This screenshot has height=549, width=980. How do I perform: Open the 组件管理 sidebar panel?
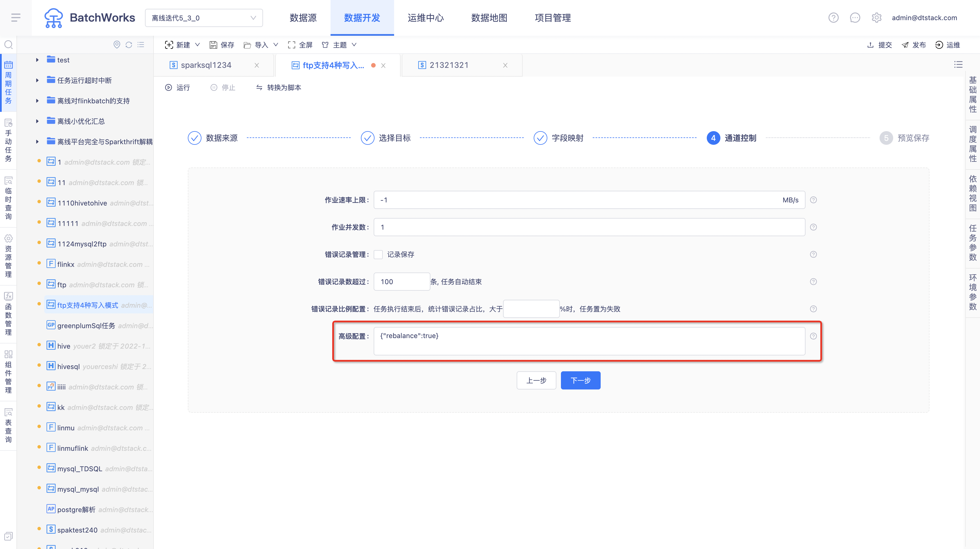click(x=8, y=372)
